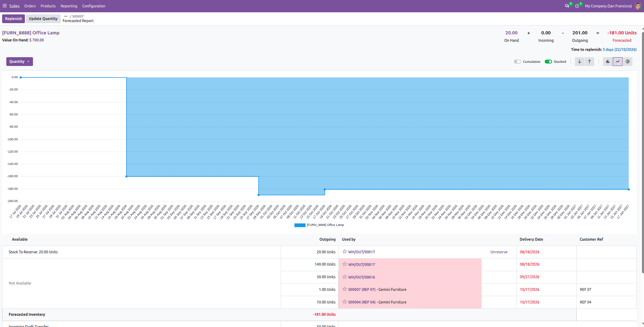
Task: Open the Reporting menu
Action: coord(69,6)
